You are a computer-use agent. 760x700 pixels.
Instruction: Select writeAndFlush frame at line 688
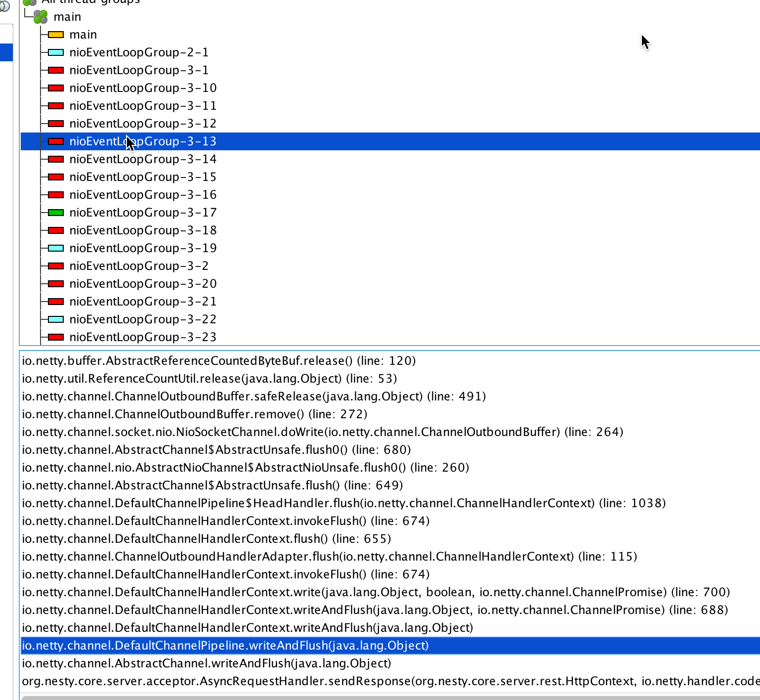coord(375,610)
